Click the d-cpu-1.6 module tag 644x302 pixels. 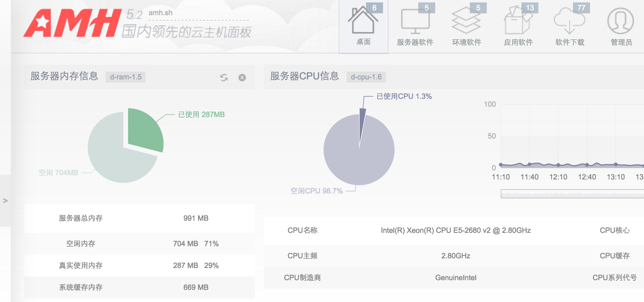coord(366,77)
